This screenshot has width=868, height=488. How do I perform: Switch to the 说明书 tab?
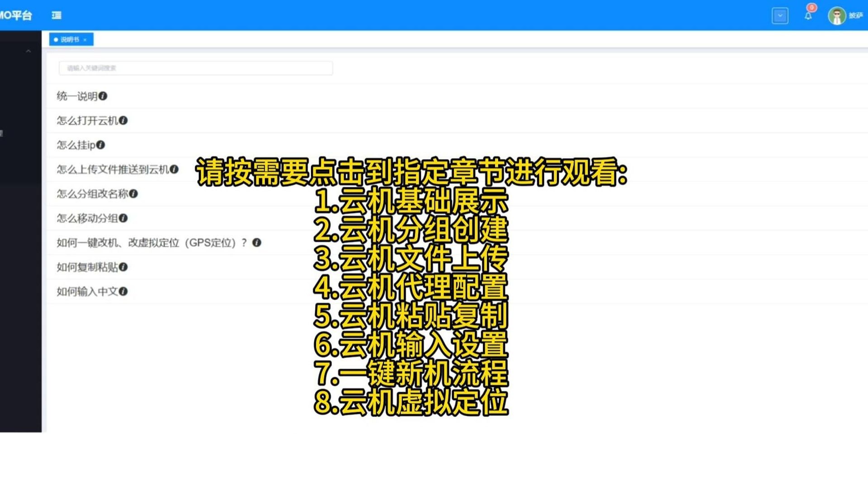tap(69, 40)
